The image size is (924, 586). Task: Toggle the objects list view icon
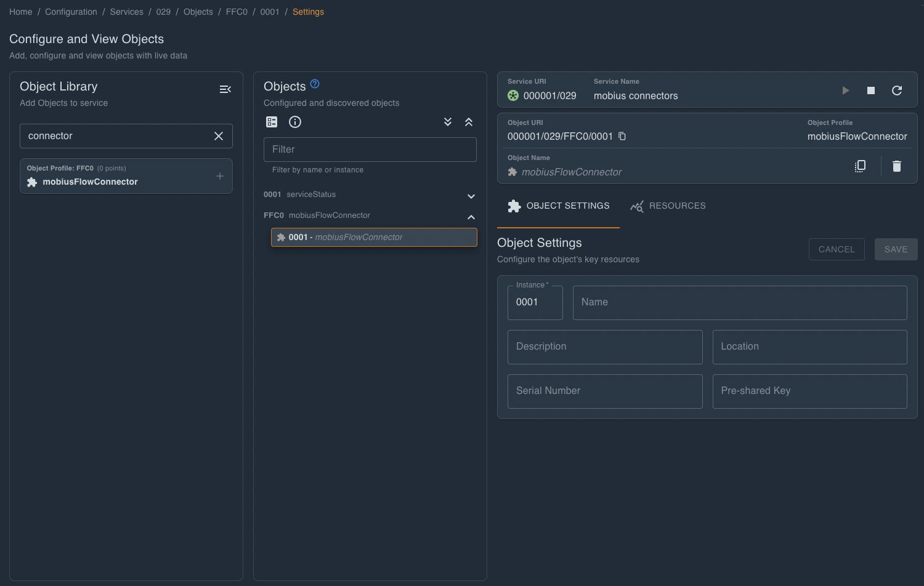click(272, 122)
